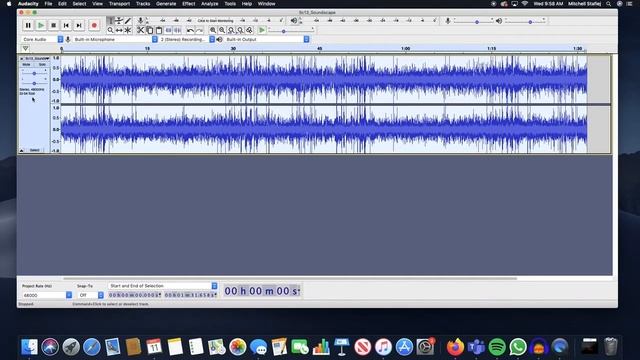Screen dimensions: 640x360
Task: Click the horizontal scrollbar under tracks
Action: (x=290, y=279)
